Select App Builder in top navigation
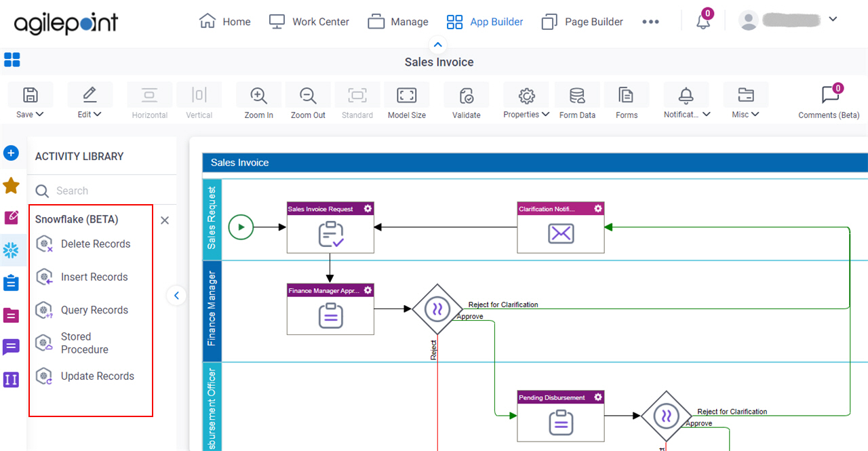 point(485,22)
